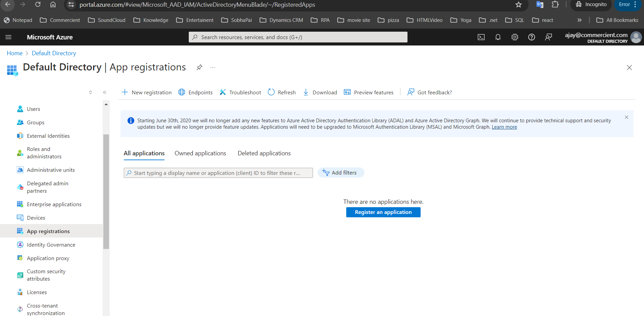Click the Error button in the browser bar
The height and width of the screenshot is (316, 644).
tap(628, 4)
